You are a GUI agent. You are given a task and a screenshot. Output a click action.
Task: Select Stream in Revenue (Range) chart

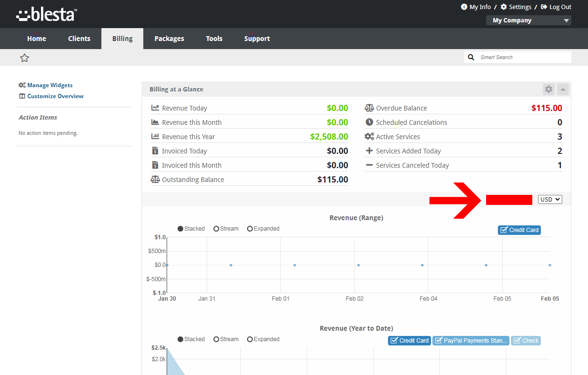coord(226,229)
